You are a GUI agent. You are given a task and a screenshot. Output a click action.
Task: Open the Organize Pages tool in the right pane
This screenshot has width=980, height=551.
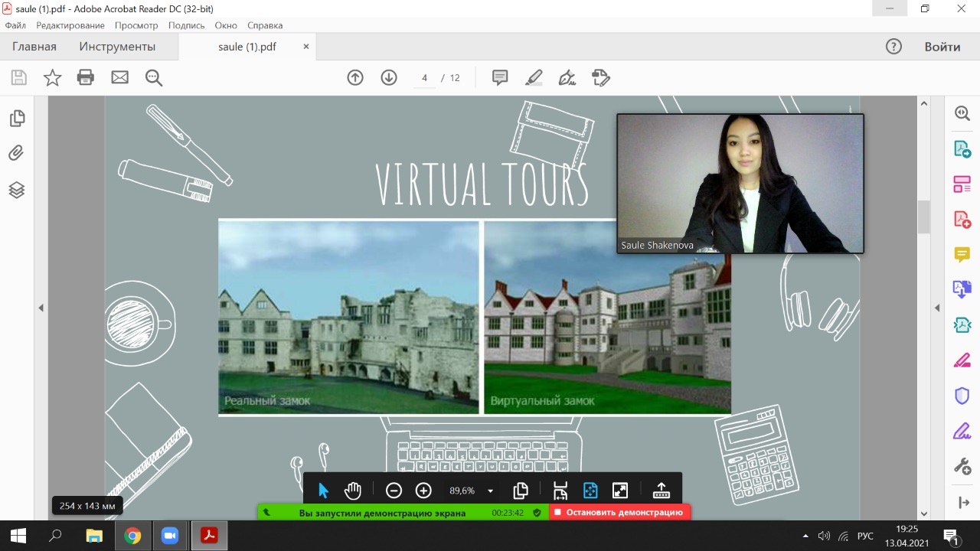[962, 184]
